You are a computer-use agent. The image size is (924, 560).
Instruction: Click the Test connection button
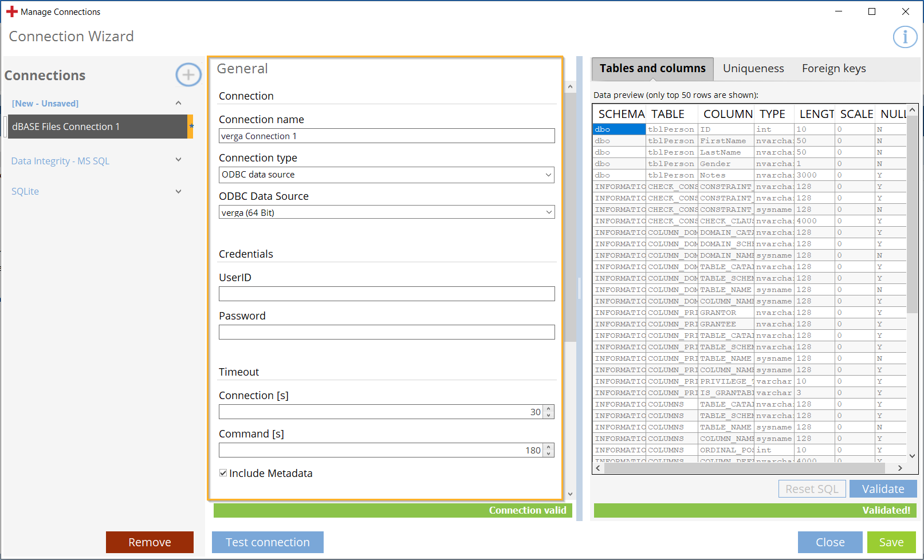[x=268, y=542]
